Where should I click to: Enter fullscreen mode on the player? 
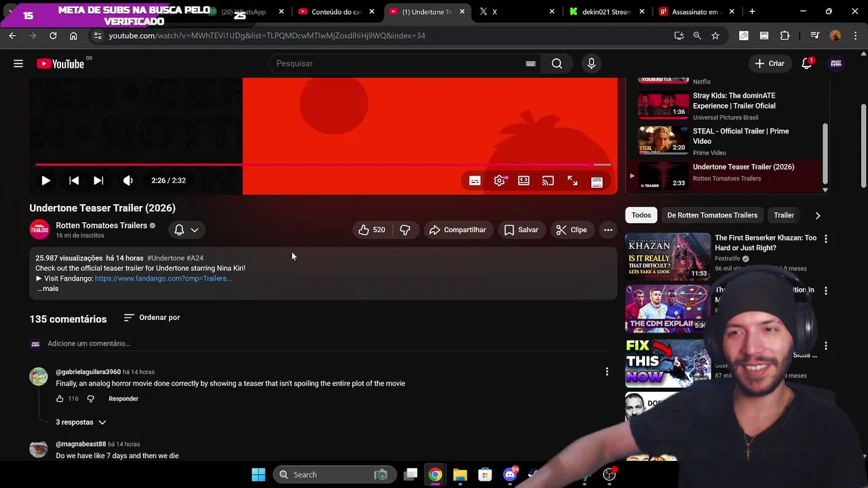[572, 181]
